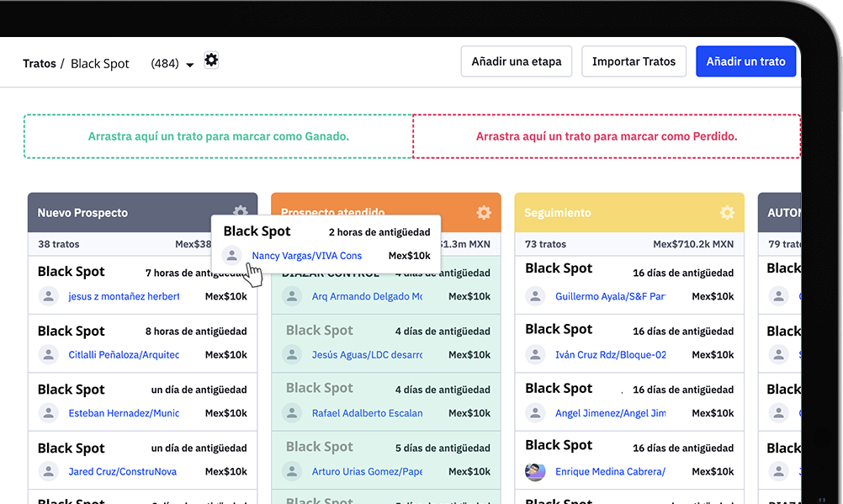Viewport: 843px width, 504px height.
Task: Click the red Perdido drop zone
Action: [x=607, y=136]
